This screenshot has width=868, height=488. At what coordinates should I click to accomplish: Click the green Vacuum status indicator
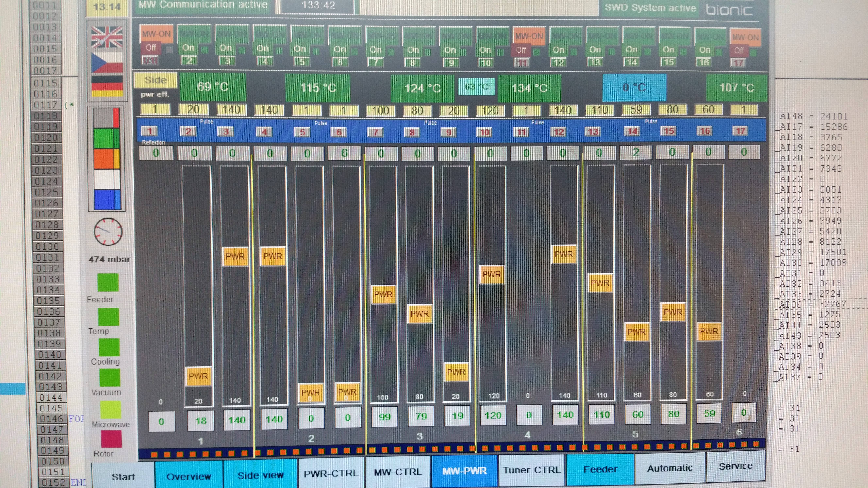tap(109, 377)
